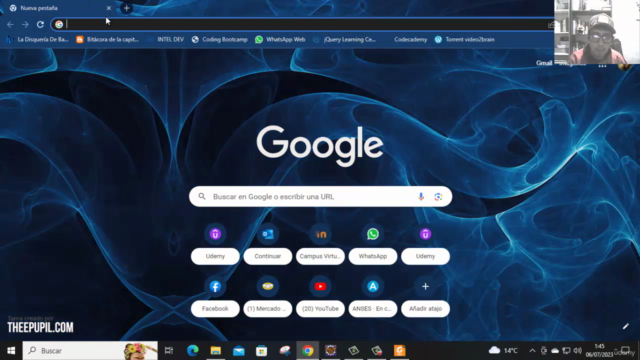The height and width of the screenshot is (360, 640).
Task: Reload the current page
Action: pos(40,24)
